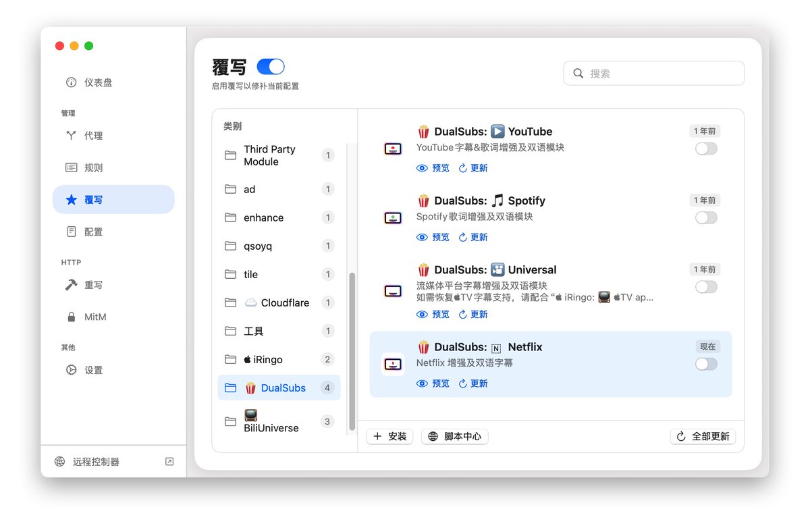Viewport: 810px width, 532px height.
Task: Click the refresh icon in 全部更新
Action: (681, 436)
